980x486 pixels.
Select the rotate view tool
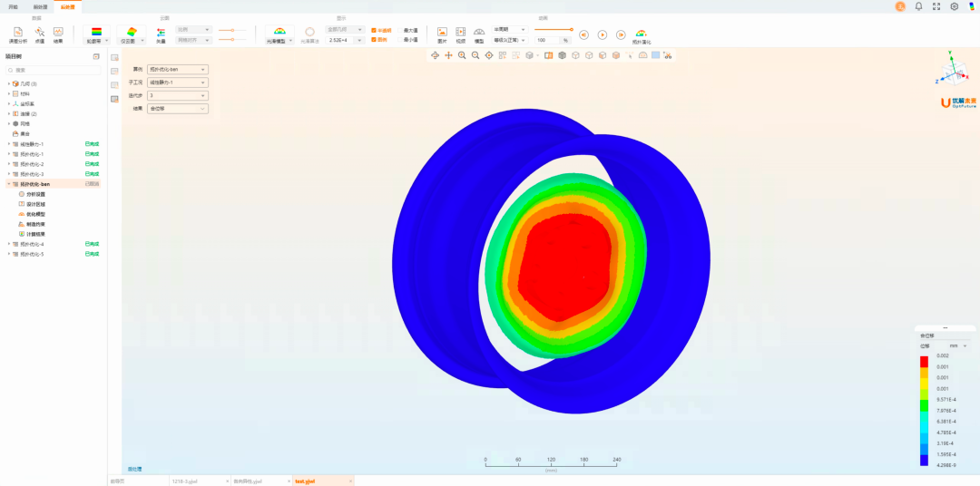[435, 55]
